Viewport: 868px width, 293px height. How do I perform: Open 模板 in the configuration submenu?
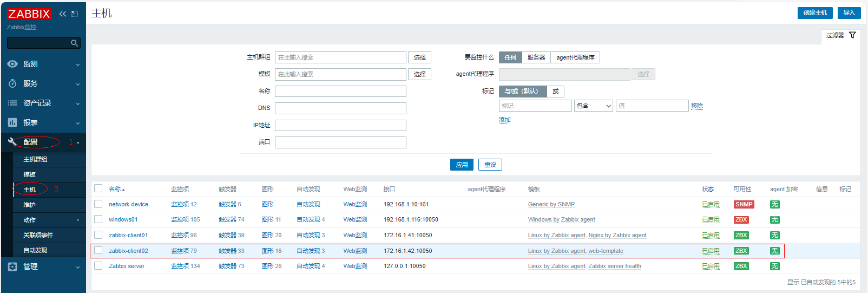pos(30,174)
